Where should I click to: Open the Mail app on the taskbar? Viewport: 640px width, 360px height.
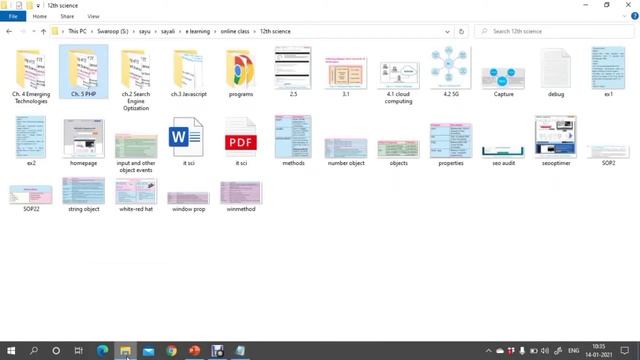pos(149,351)
